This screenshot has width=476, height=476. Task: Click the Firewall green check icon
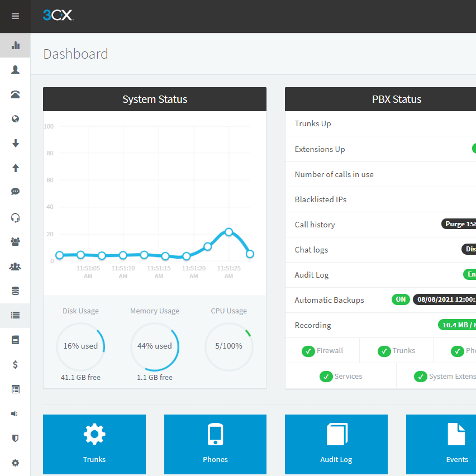pyautogui.click(x=308, y=351)
